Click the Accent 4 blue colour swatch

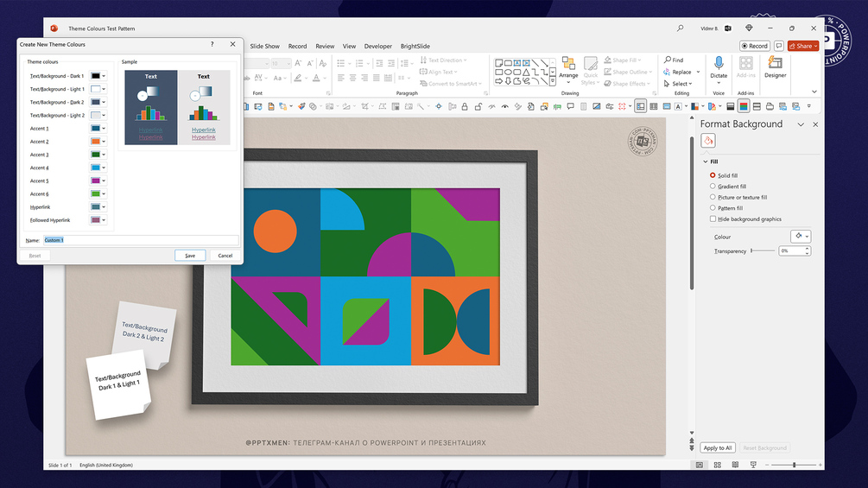[95, 168]
